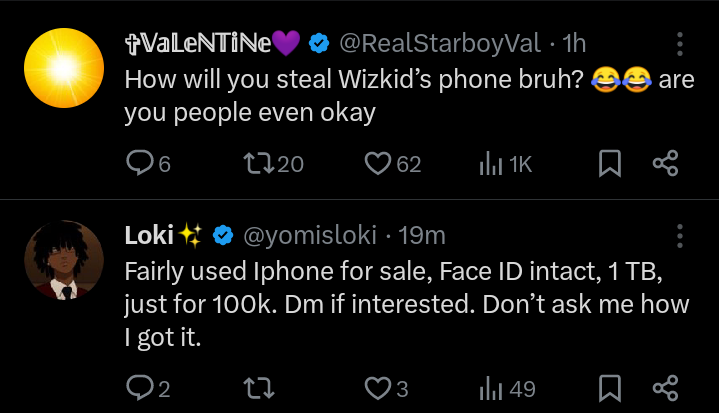
Task: Open more options on Valentine's tweet
Action: [x=680, y=44]
